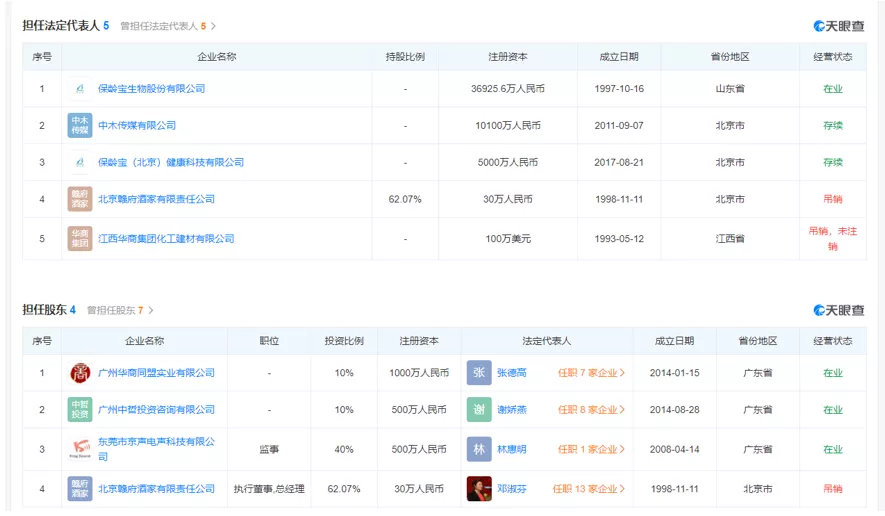Screen dimensions: 885x516
Task: Click the 中智投资 green logo icon
Action: point(79,410)
